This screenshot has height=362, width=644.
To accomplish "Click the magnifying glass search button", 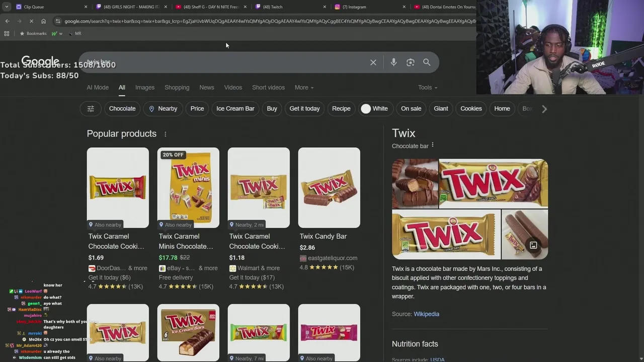I will (427, 62).
